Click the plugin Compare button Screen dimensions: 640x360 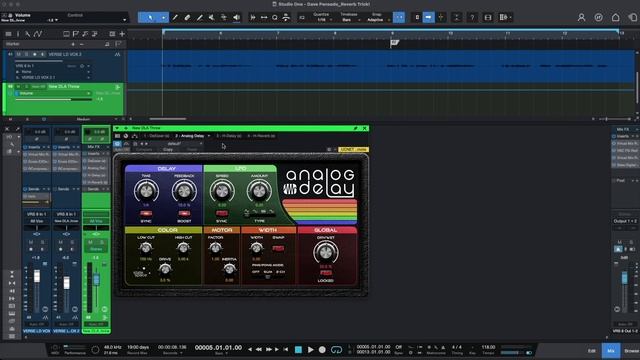(x=143, y=150)
